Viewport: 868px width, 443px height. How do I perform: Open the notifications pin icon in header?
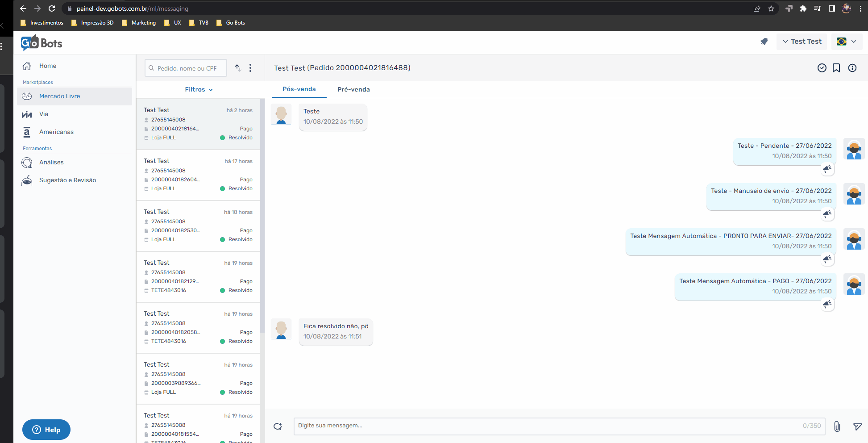click(764, 42)
